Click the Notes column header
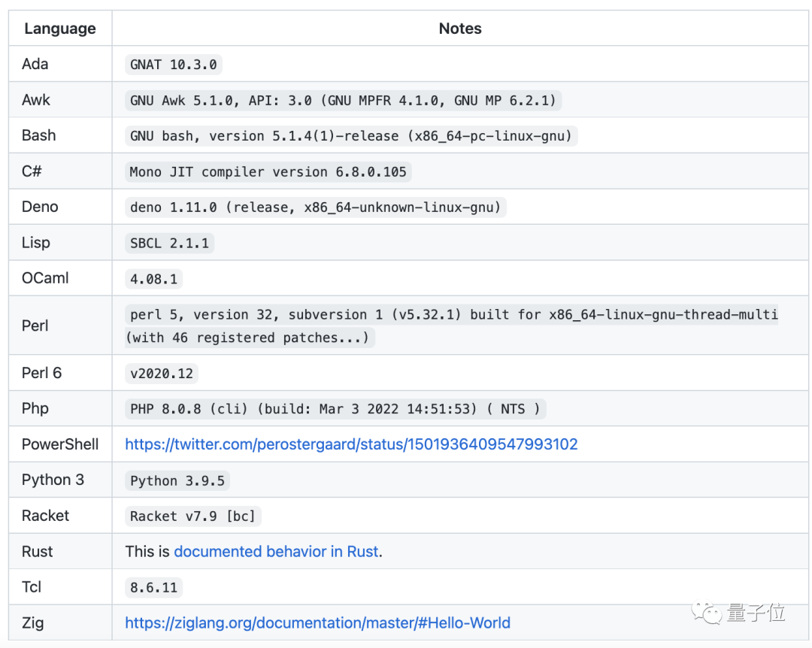Viewport: 812px width, 648px height. [460, 29]
